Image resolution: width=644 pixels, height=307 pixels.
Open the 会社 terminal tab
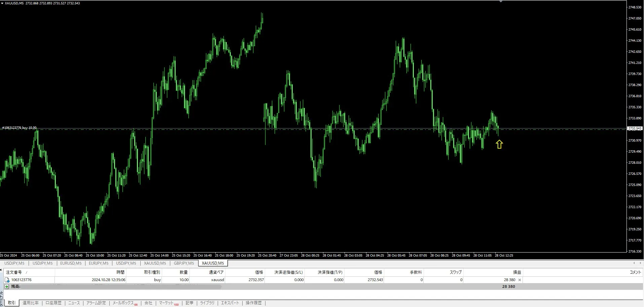(148, 303)
